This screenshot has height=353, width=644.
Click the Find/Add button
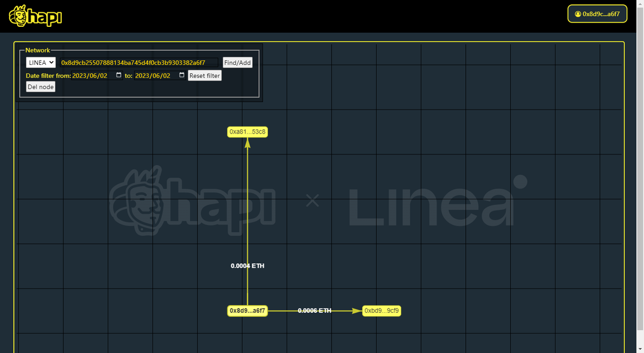[237, 63]
